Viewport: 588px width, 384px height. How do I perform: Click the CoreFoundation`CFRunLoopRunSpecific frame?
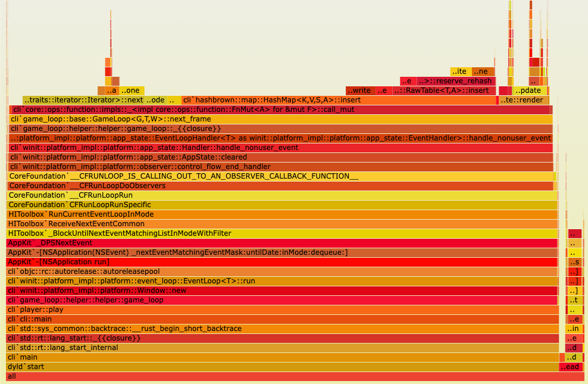coord(280,204)
